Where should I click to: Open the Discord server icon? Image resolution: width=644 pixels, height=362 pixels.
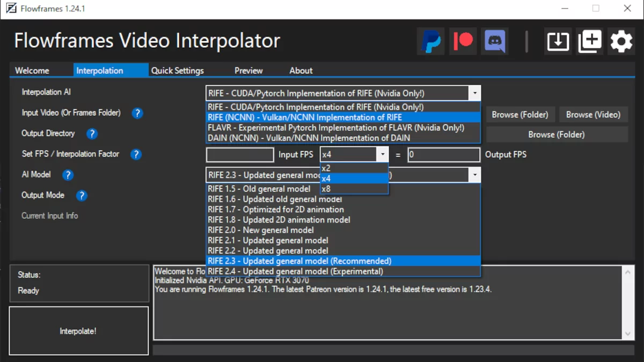(495, 41)
